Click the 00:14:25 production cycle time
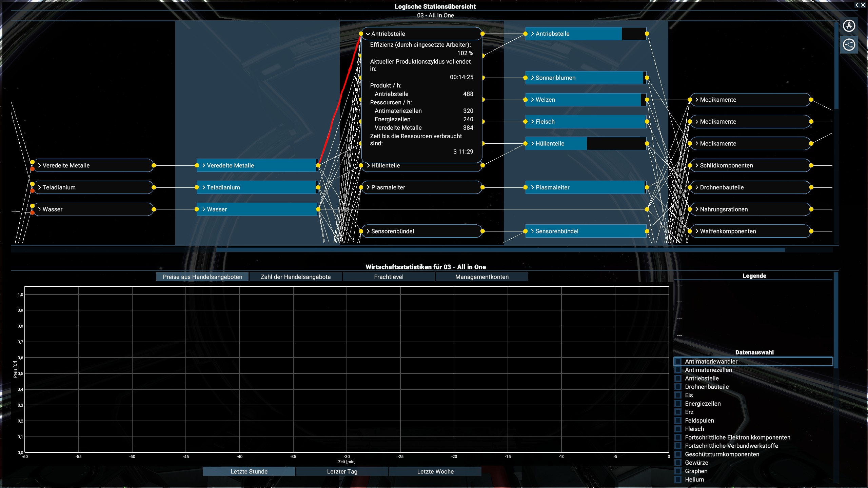The image size is (868, 488). tap(461, 77)
